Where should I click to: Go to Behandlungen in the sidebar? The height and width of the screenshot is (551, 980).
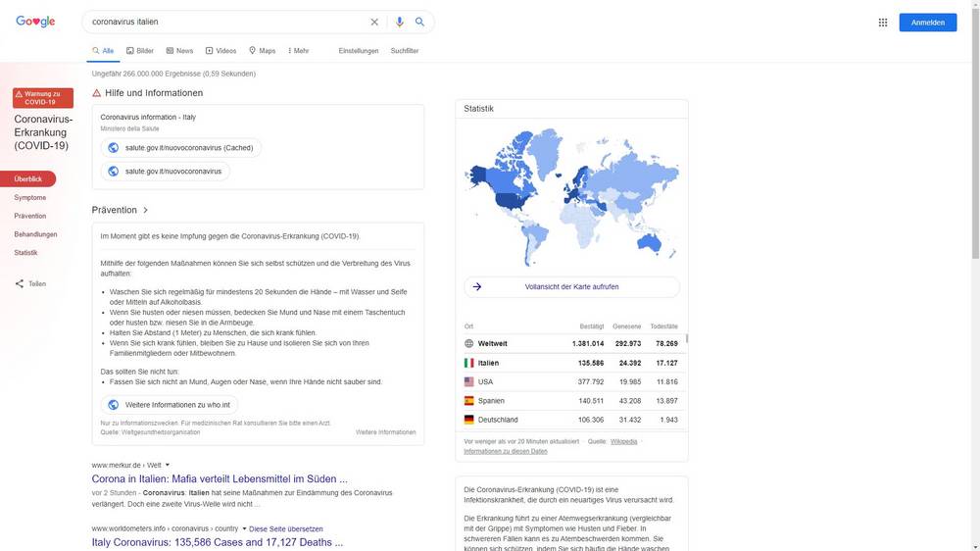pyautogui.click(x=35, y=234)
